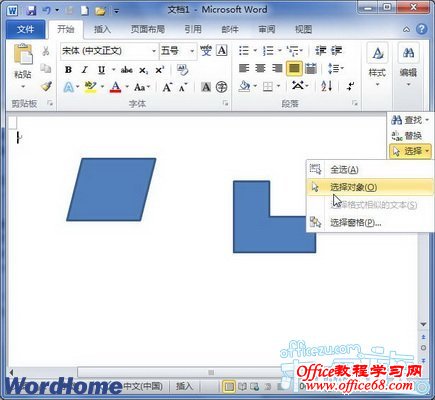This screenshot has height=400, width=435.
Task: Click the Phonetic Guide icon
Action: coord(206,51)
